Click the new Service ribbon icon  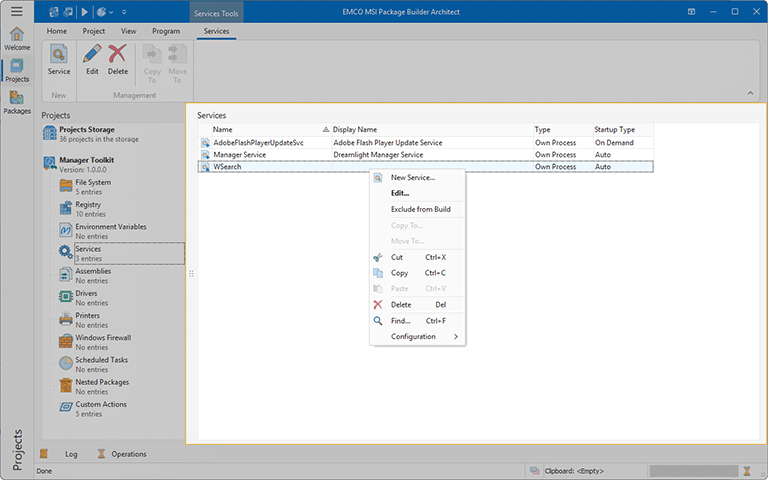[x=59, y=56]
